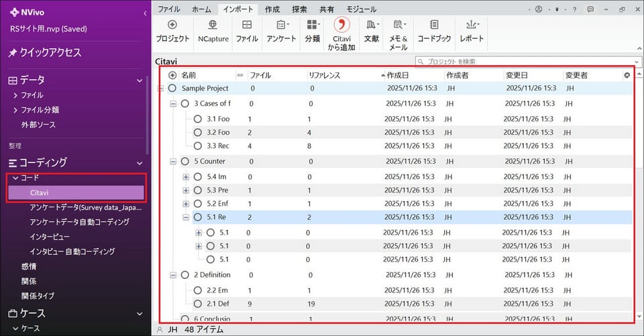Open 外部ソース in the sidebar
Viewport: 644px width, 336px height.
coord(38,125)
